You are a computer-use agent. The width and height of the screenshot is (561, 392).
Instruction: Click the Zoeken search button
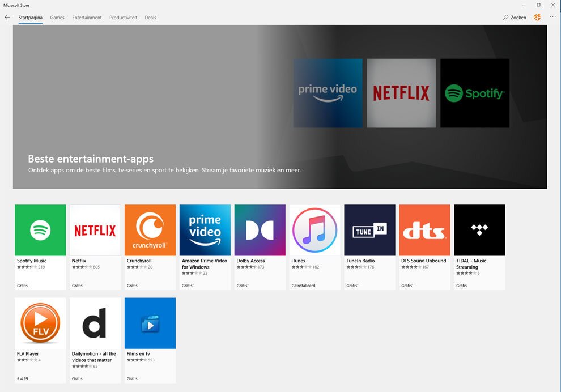coord(515,17)
